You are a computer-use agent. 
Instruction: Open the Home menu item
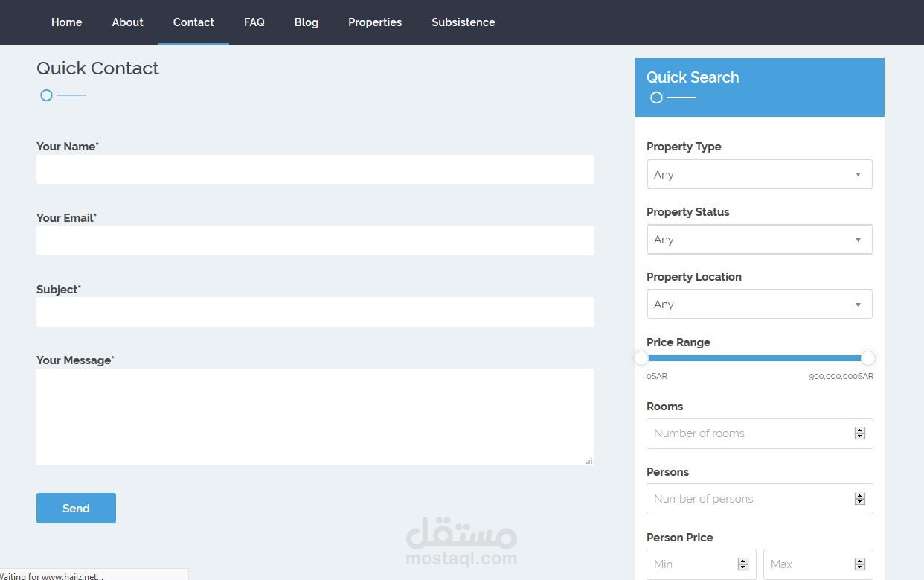[x=66, y=22]
